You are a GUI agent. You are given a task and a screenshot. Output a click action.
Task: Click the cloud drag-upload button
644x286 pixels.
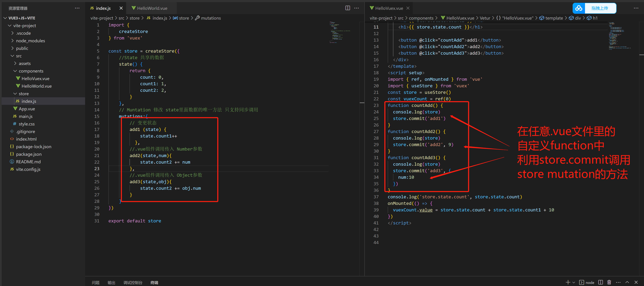[594, 8]
